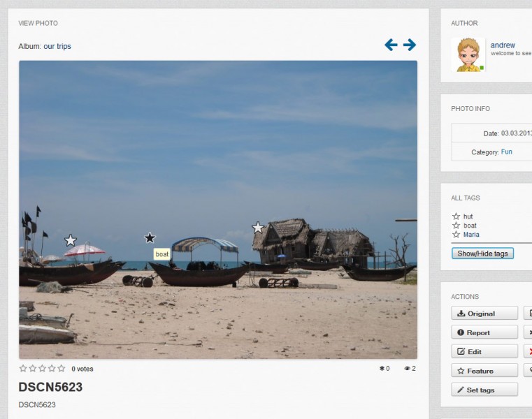This screenshot has height=419, width=532.
Task: Download the Original photo
Action: (x=484, y=314)
